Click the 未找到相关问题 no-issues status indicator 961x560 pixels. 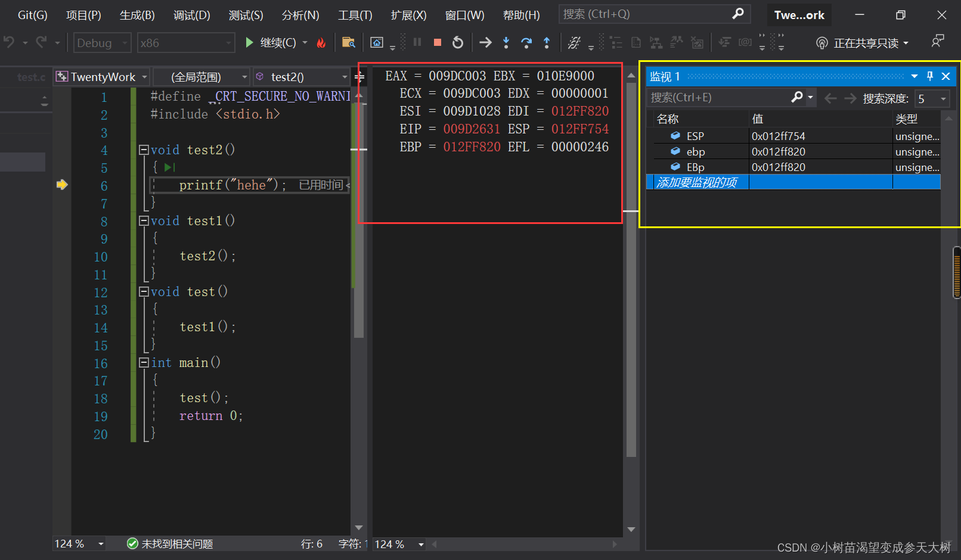(x=170, y=544)
